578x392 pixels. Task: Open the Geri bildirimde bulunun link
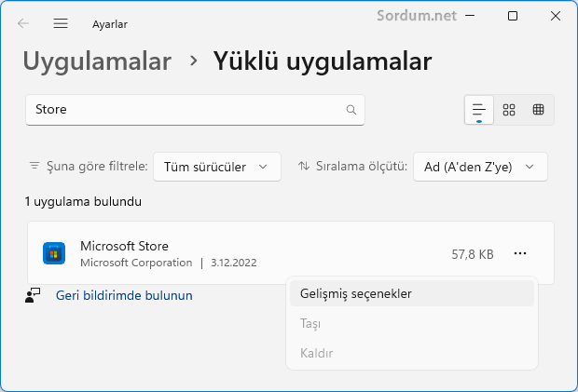(x=124, y=295)
